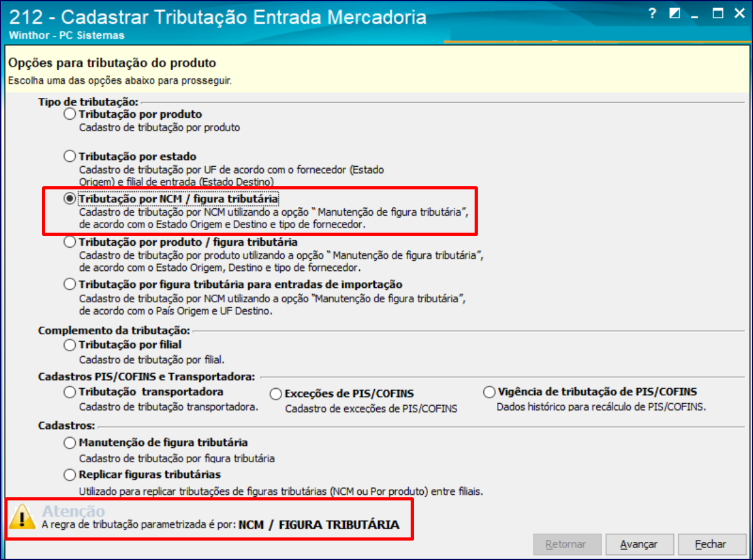Click window title '212 - Cadastrar Tributação Entrada Mercadoria'

(219, 16)
